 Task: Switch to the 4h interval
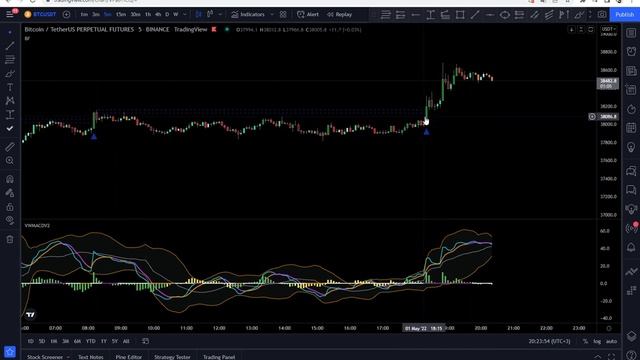click(158, 14)
